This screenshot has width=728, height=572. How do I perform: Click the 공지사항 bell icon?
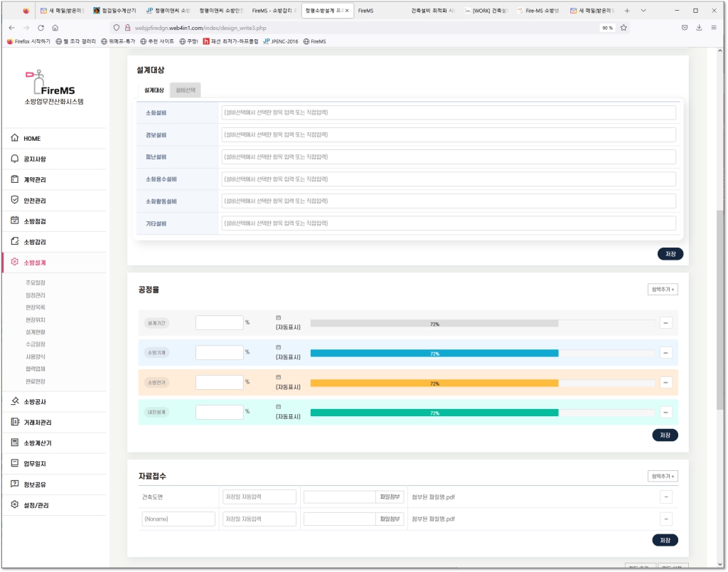click(15, 159)
